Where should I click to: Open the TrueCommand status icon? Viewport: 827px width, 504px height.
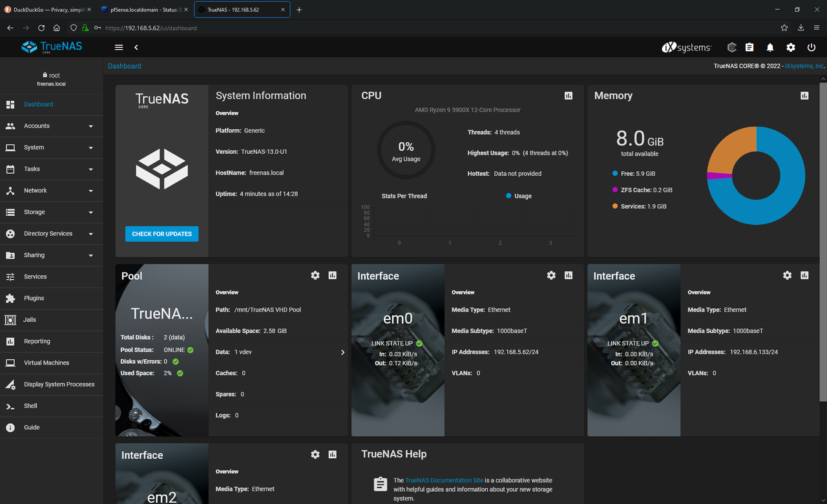tap(731, 47)
